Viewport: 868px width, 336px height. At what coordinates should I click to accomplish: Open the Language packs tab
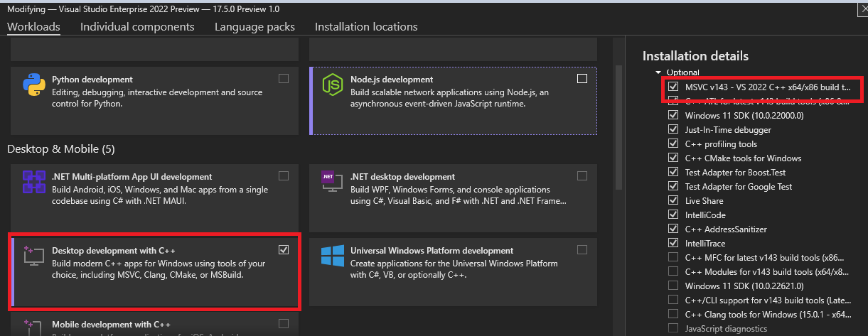[254, 27]
